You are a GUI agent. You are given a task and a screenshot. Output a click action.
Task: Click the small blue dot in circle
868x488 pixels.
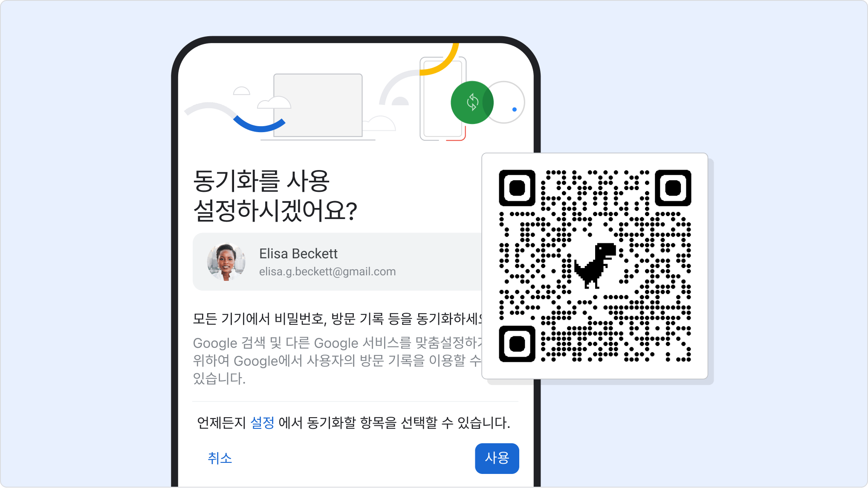pos(515,110)
